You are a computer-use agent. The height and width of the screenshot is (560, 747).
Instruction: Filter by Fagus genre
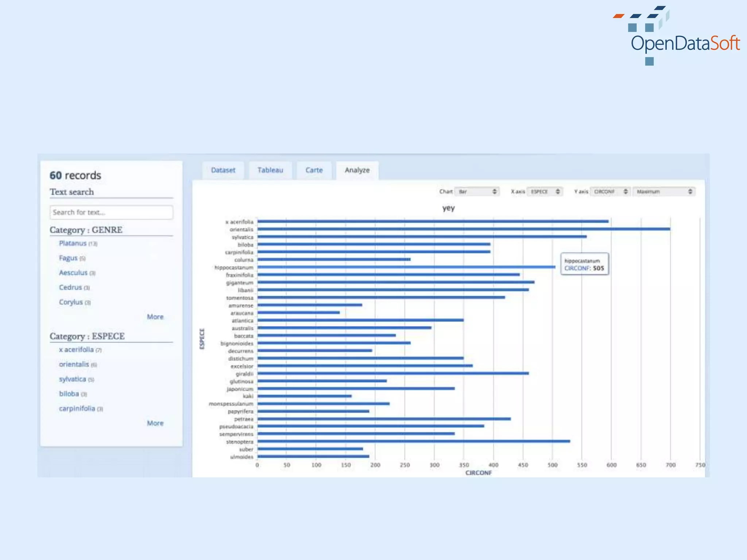[68, 258]
